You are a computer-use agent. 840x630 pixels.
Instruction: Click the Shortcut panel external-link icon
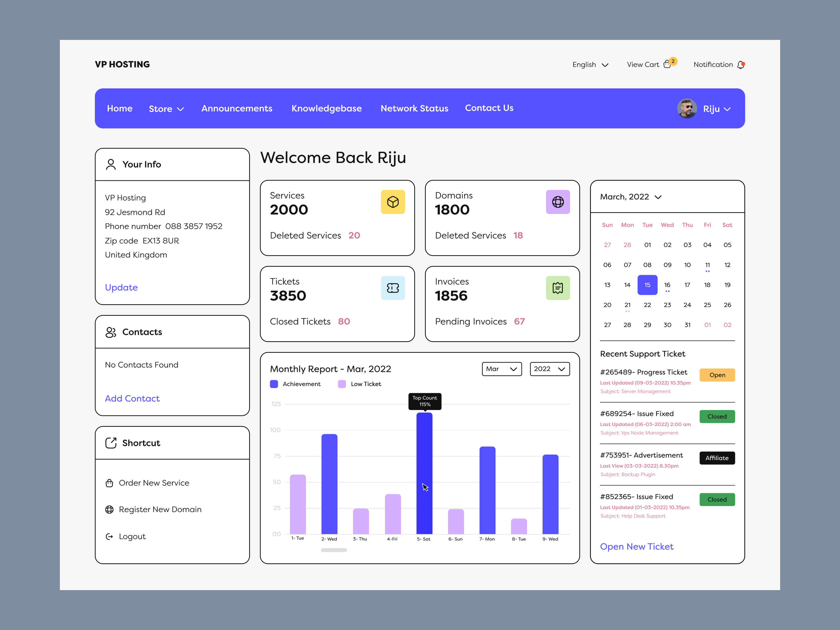pos(111,443)
